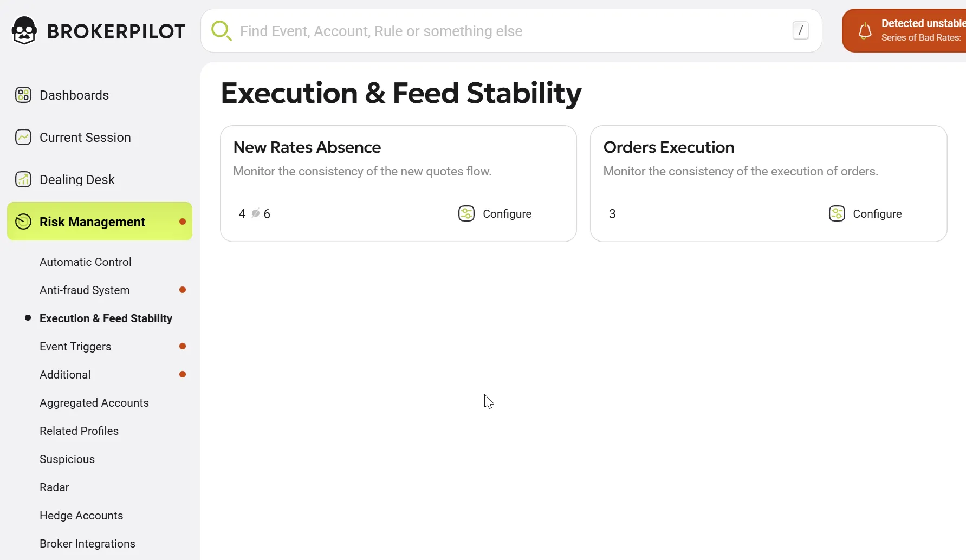Open the Detected unstable alert banner

(916, 31)
